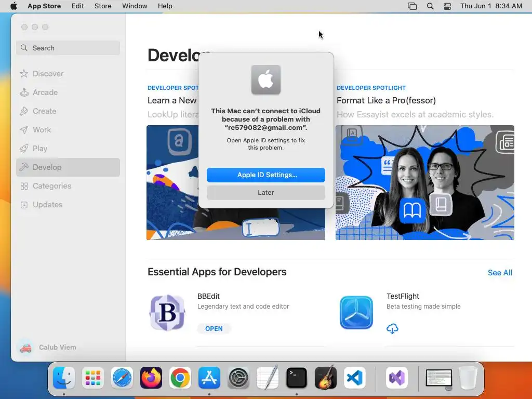The image size is (532, 399).
Task: Open the Categories grid icon
Action: pos(24,186)
